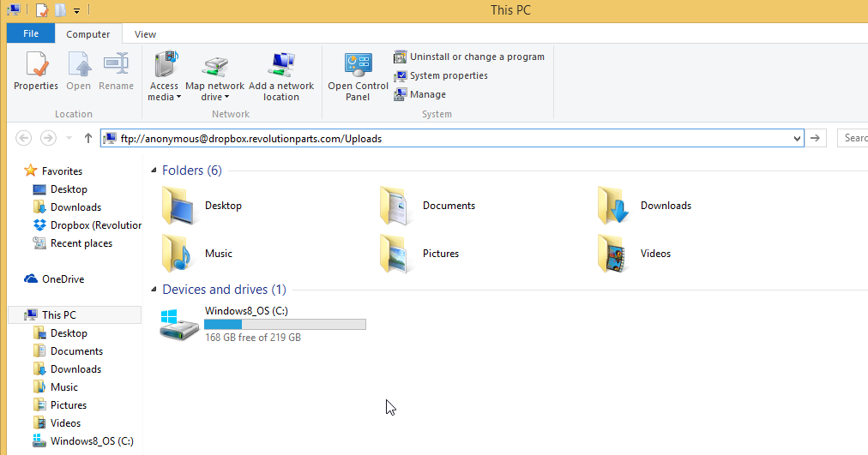Click the This PC system icon in title bar
Screen dimensions: 868x455
point(14,10)
